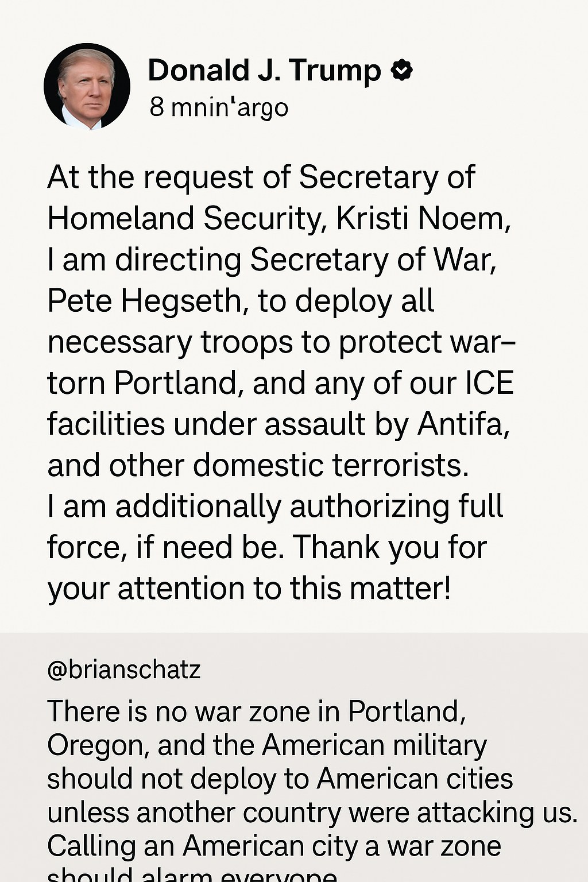
Task: Click the phrase "Secretary of War"
Action: coord(372,260)
